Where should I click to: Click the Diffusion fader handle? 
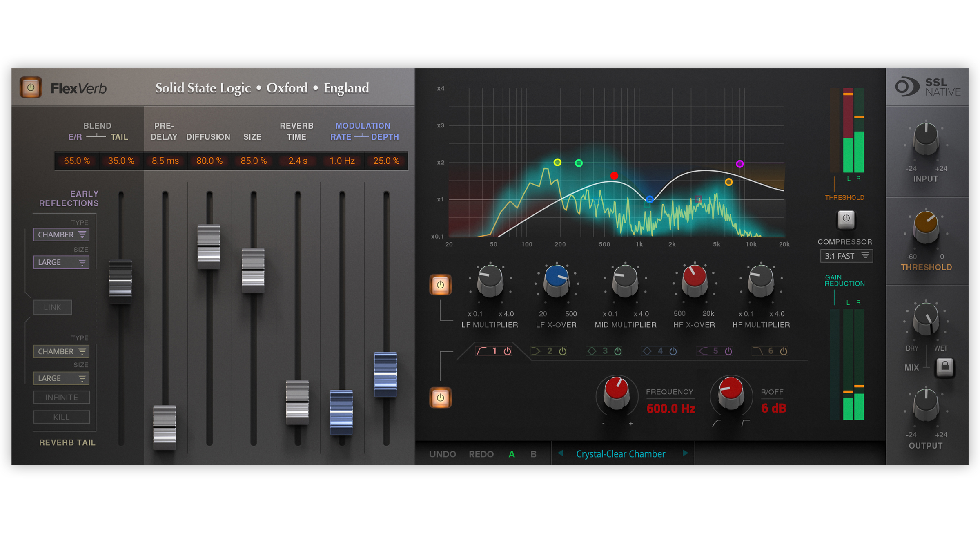tap(209, 246)
